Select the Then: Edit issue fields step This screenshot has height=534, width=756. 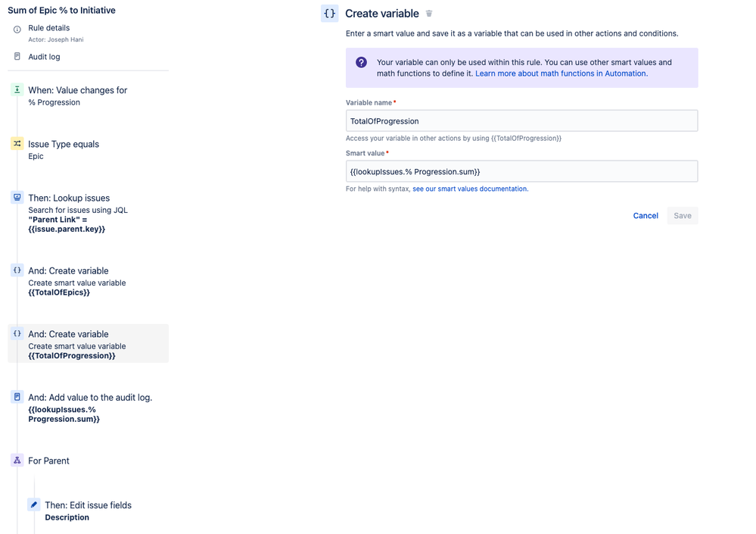(x=96, y=511)
